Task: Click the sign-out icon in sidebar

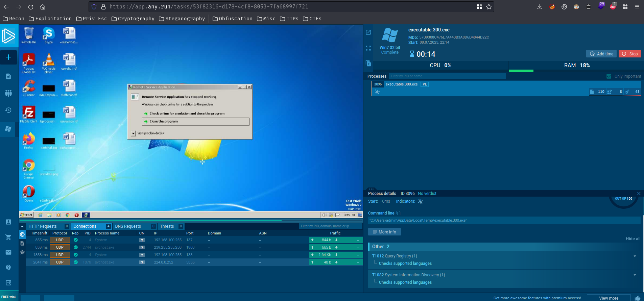Action: point(8,283)
